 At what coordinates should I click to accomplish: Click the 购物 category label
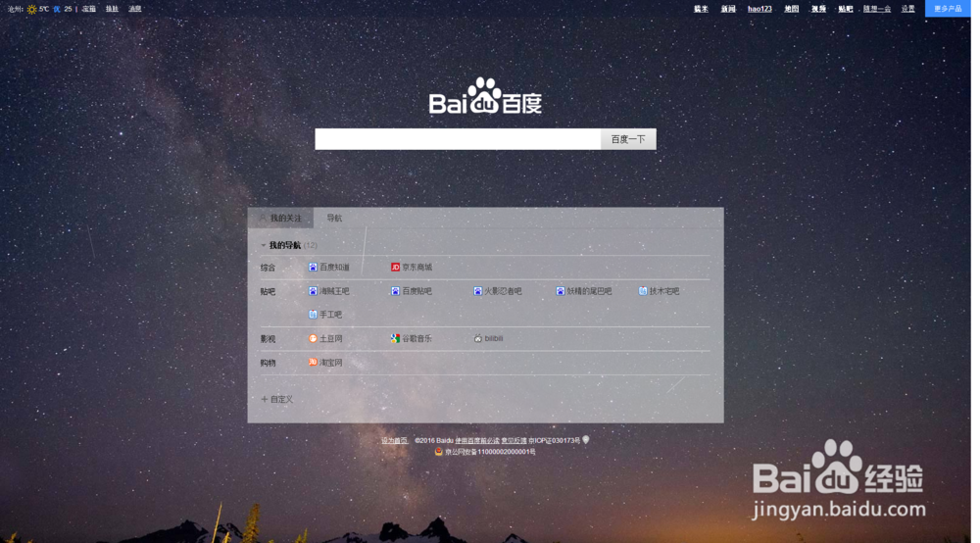269,363
